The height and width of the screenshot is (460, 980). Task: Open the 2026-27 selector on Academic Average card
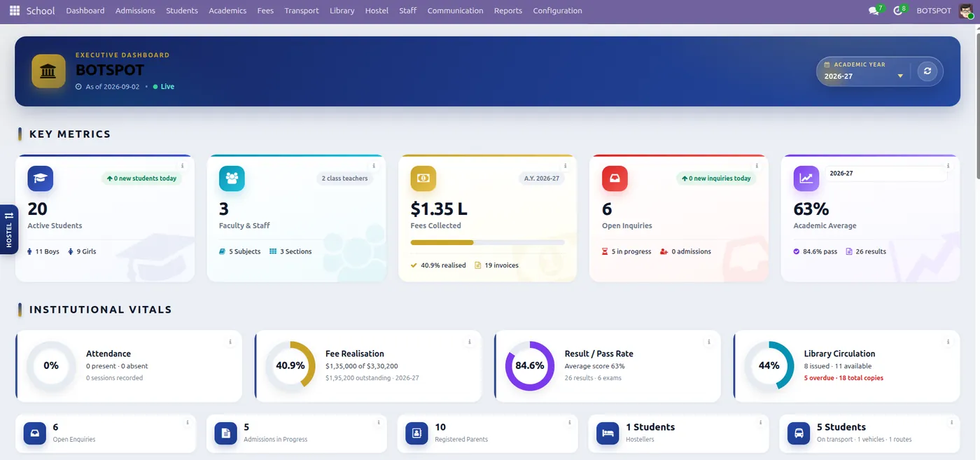click(886, 174)
